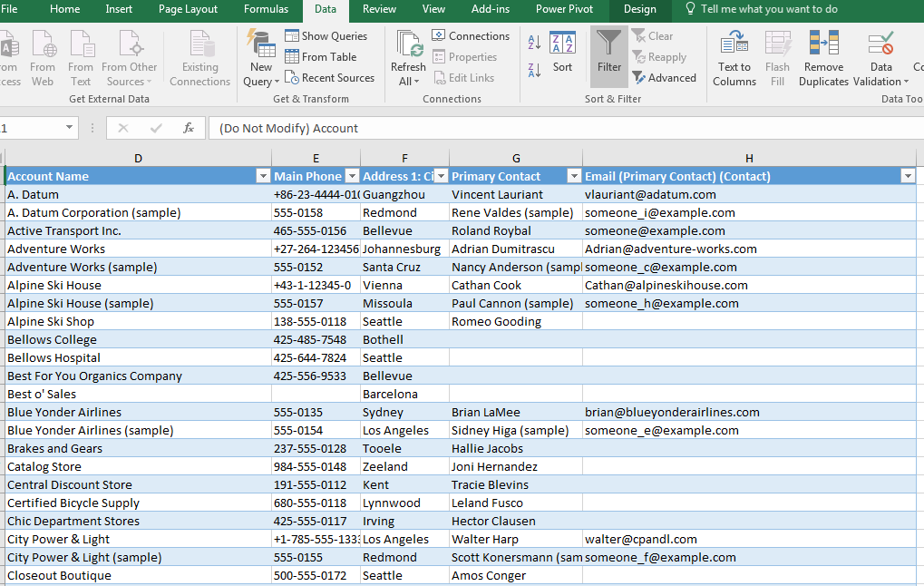Switch to the Review tab
The width and height of the screenshot is (924, 586).
coord(380,9)
